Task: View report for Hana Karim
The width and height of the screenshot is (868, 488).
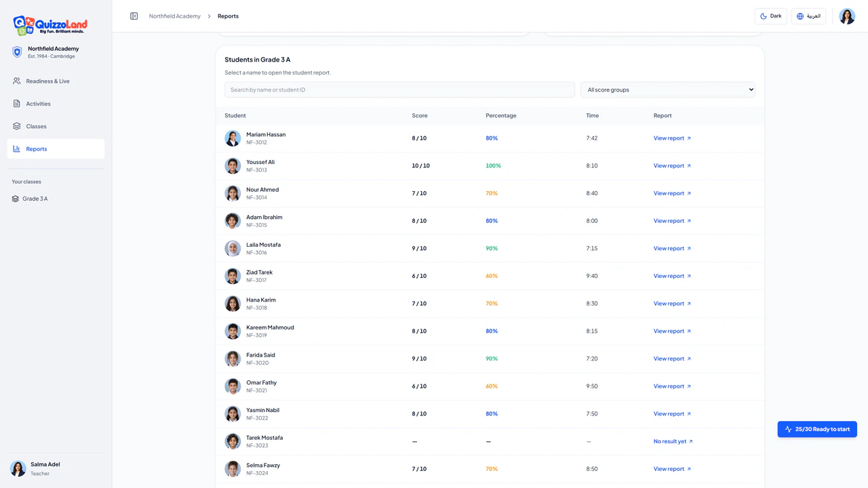Action: (672, 304)
